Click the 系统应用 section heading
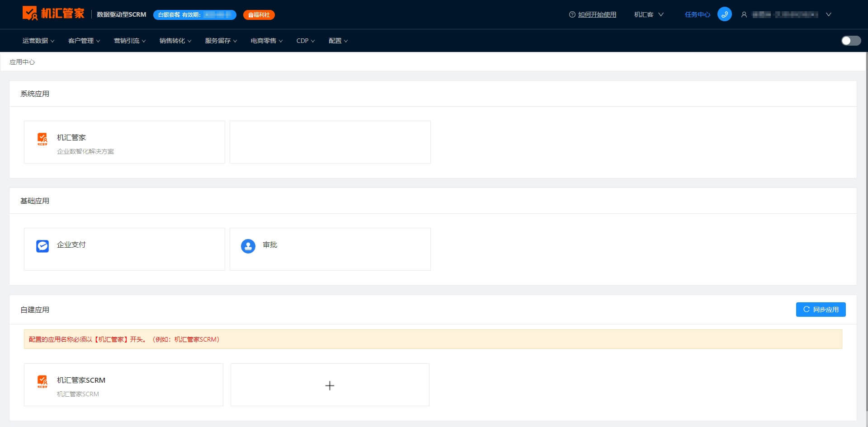 pos(35,94)
